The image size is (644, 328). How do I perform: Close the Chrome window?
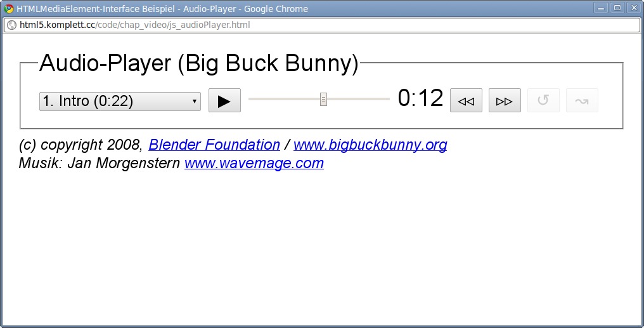tap(633, 8)
